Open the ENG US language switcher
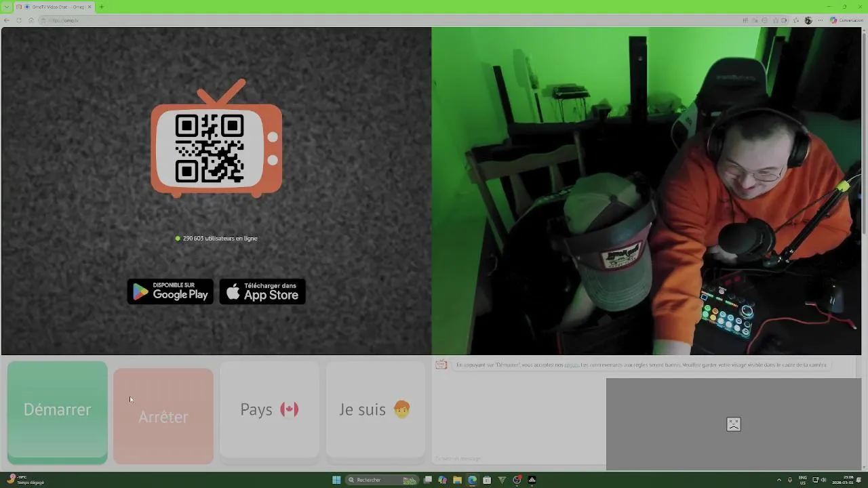The height and width of the screenshot is (488, 868). pyautogui.click(x=803, y=480)
